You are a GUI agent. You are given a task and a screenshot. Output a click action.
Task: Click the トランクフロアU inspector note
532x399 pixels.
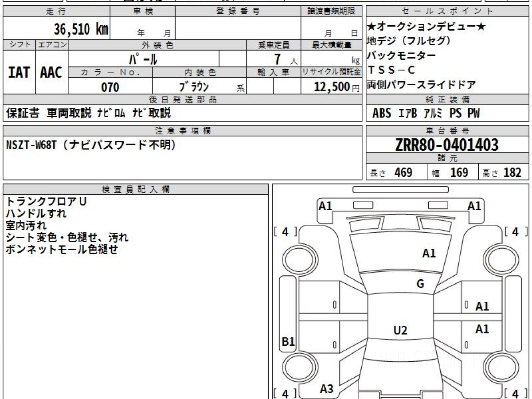pos(46,201)
